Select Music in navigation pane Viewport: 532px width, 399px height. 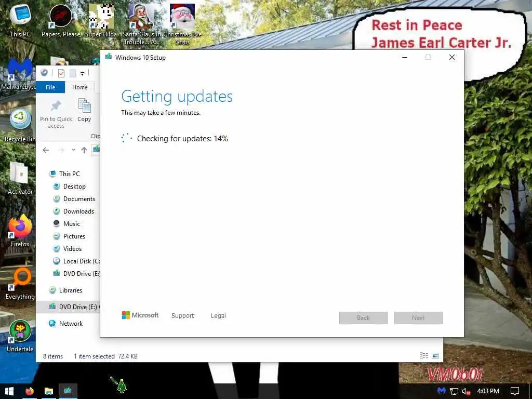[x=71, y=224]
